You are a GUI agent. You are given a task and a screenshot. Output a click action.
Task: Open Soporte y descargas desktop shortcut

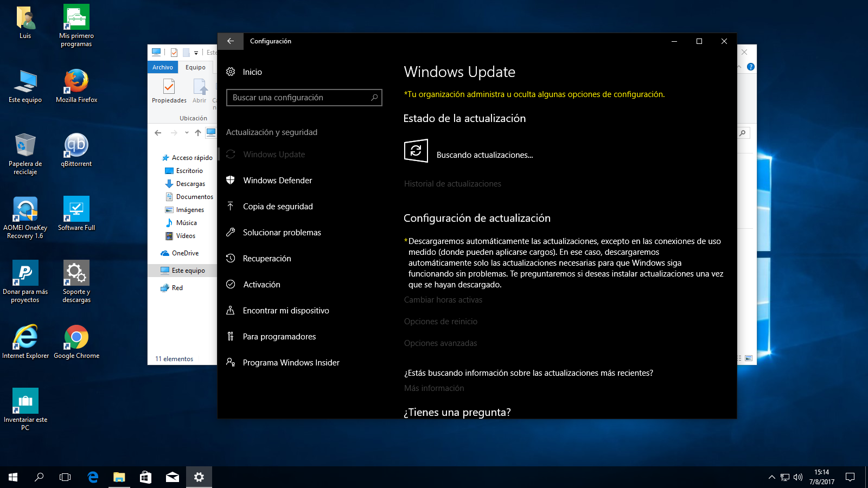pos(76,282)
